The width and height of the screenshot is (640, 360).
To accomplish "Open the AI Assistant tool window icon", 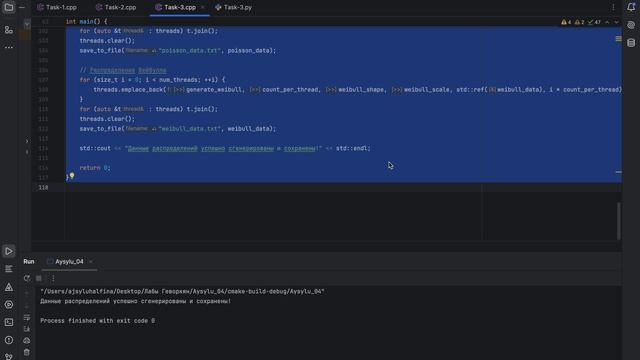I will [x=631, y=25].
